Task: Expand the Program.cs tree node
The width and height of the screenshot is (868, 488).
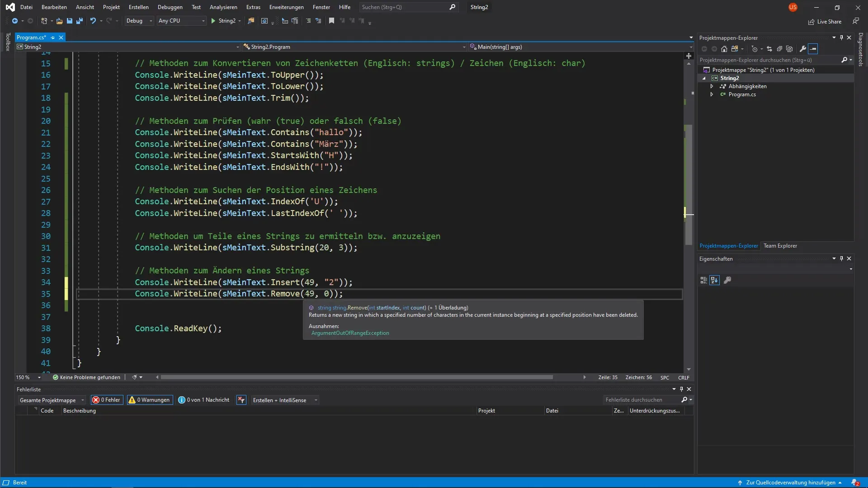Action: (712, 94)
